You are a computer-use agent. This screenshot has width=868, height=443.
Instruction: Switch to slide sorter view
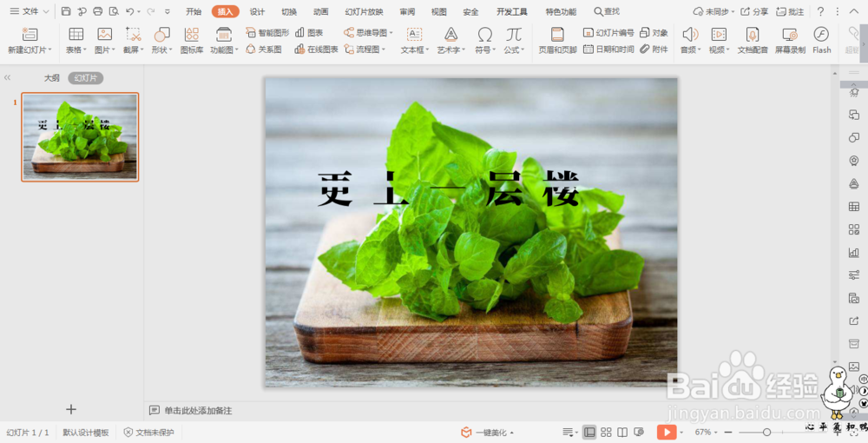pos(606,432)
